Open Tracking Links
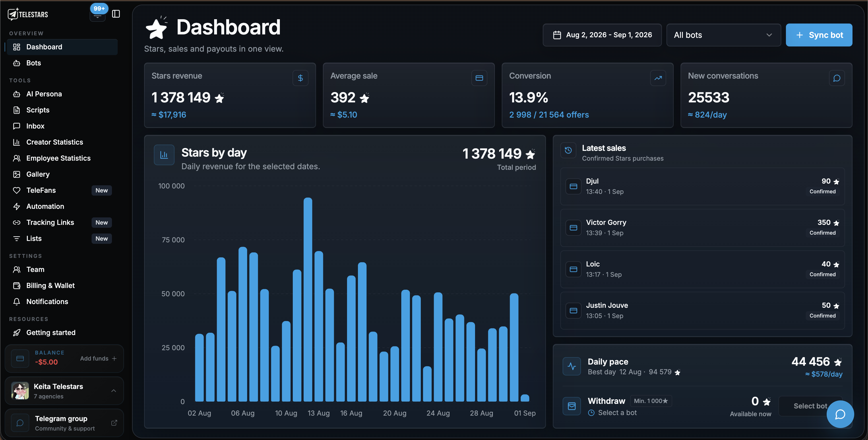The width and height of the screenshot is (868, 440). pos(62,223)
